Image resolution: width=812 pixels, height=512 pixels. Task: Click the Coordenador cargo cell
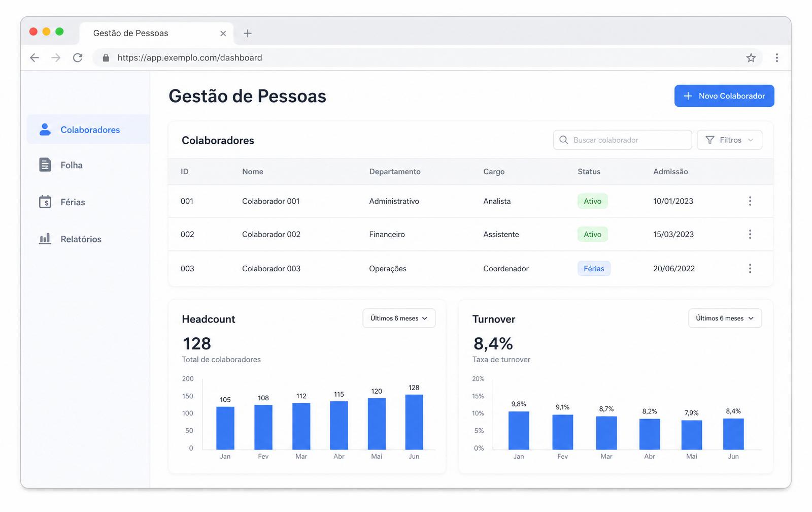coord(506,269)
